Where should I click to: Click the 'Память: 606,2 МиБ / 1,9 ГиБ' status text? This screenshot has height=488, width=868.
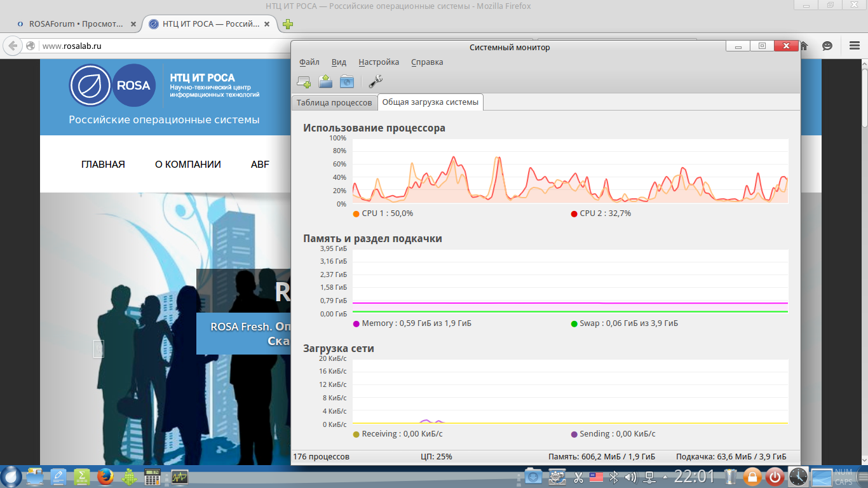point(602,457)
